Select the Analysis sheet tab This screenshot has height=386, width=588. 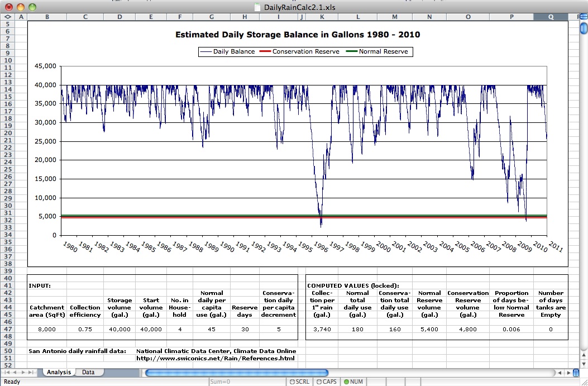tap(59, 372)
